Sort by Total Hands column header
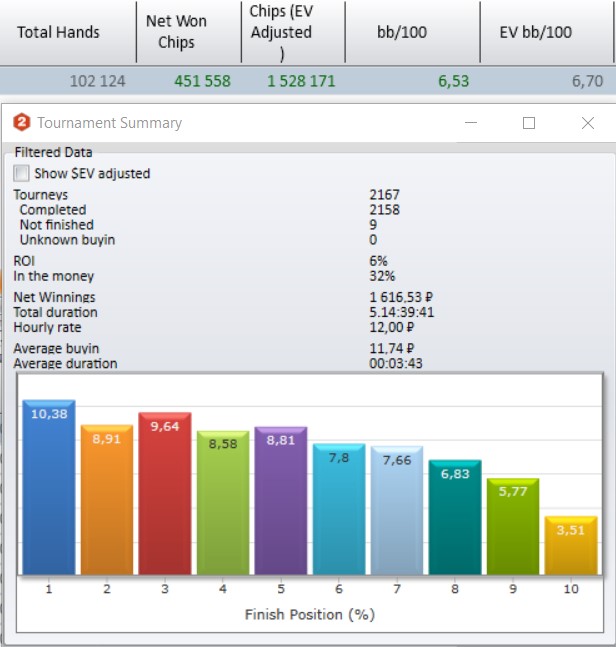616x647 pixels. (x=68, y=32)
